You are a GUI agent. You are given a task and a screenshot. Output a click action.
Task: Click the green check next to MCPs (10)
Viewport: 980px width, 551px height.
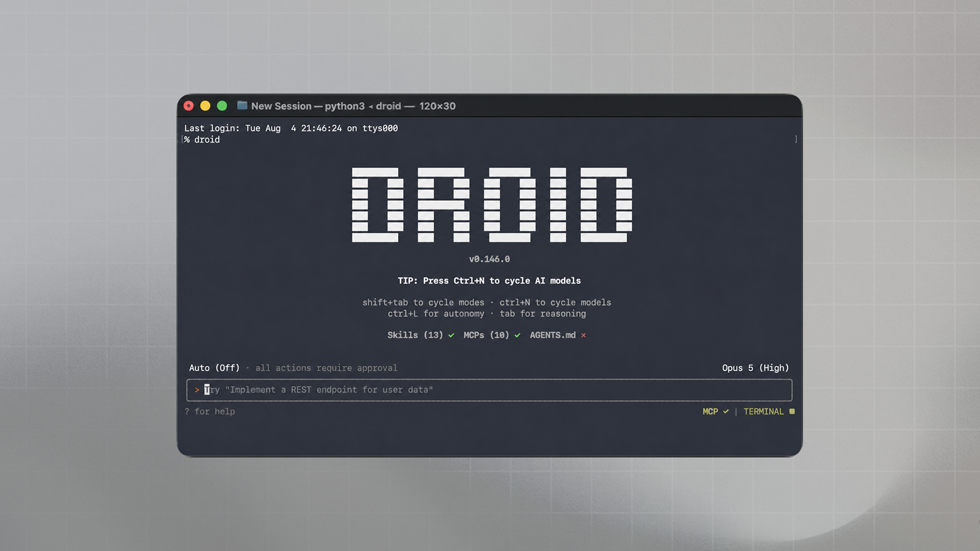coord(518,335)
